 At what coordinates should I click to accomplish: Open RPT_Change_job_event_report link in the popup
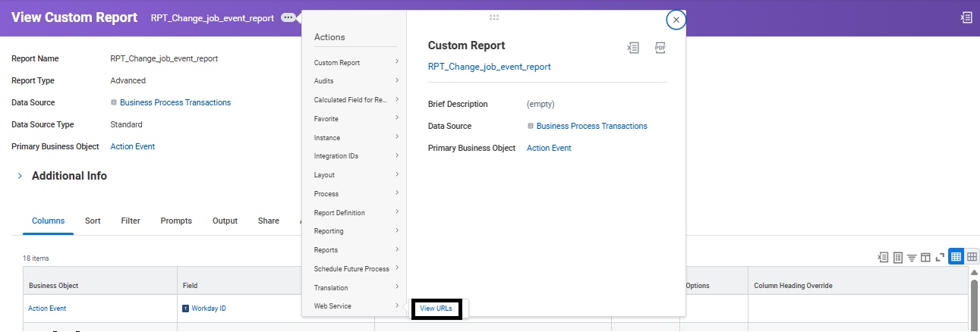(x=490, y=67)
